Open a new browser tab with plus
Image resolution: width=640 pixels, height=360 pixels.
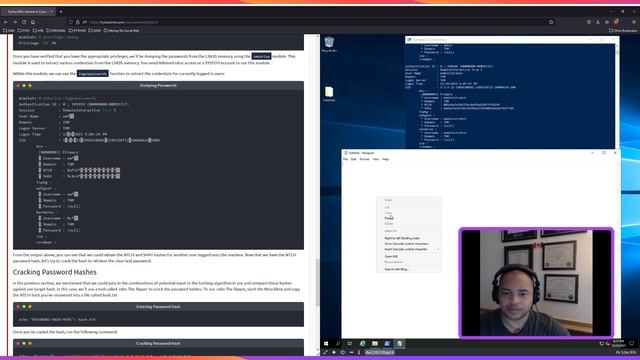pos(61,12)
